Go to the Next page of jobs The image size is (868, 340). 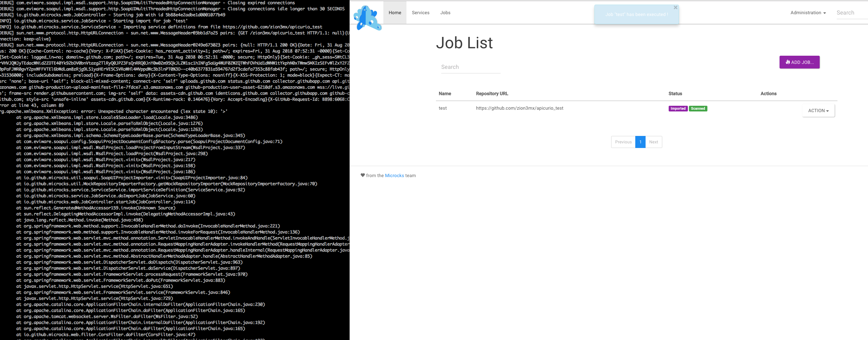(653, 142)
